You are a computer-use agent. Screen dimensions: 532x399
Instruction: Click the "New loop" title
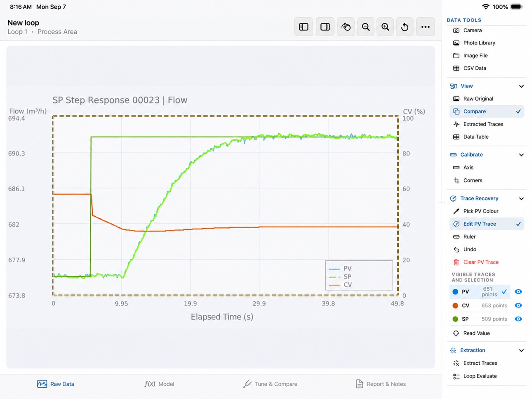coord(23,23)
